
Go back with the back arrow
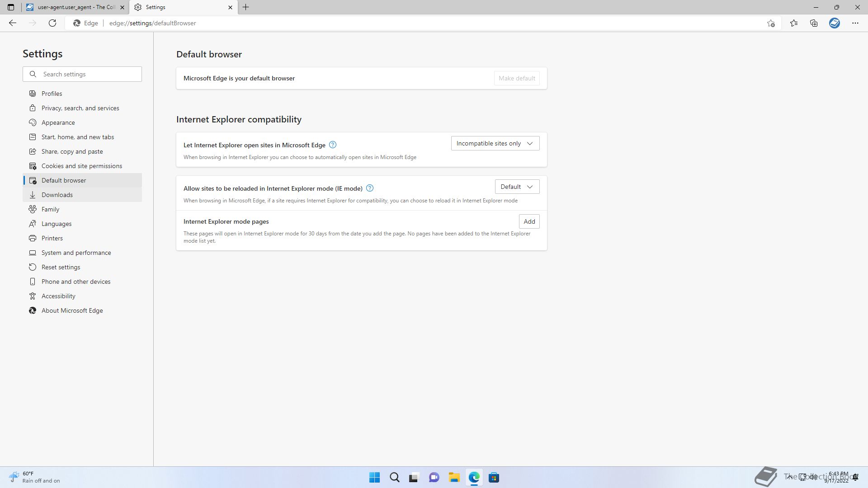13,23
